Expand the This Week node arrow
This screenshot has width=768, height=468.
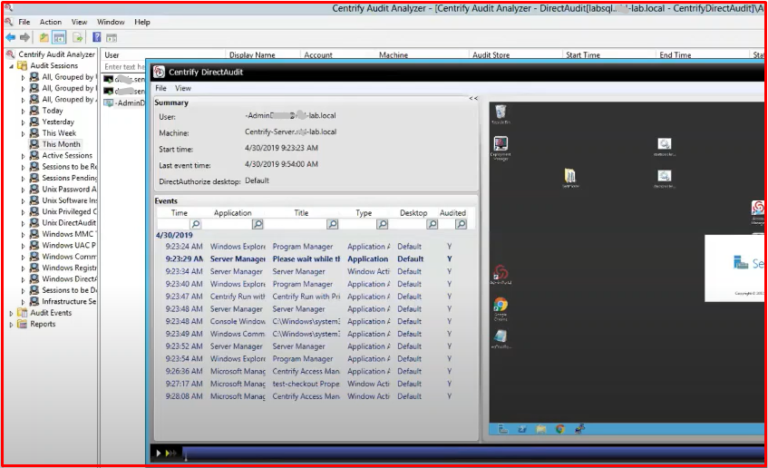(x=23, y=133)
